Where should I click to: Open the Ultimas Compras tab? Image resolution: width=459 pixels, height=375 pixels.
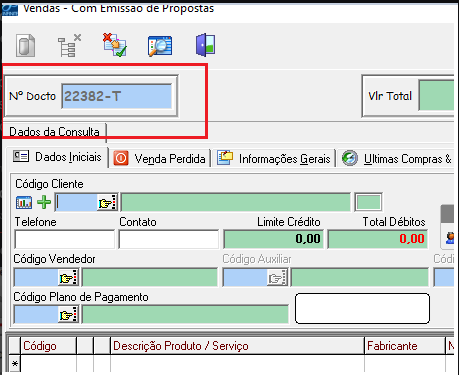click(x=397, y=158)
